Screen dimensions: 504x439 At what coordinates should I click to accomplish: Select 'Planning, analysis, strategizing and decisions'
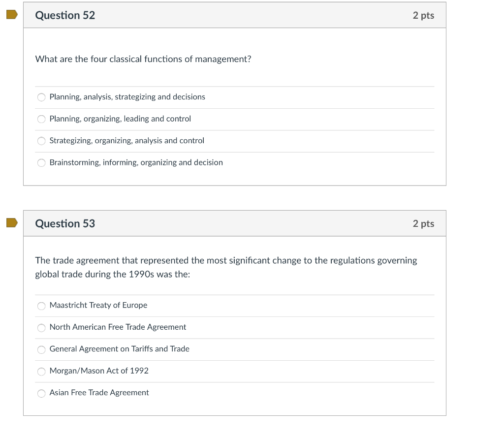(x=41, y=97)
